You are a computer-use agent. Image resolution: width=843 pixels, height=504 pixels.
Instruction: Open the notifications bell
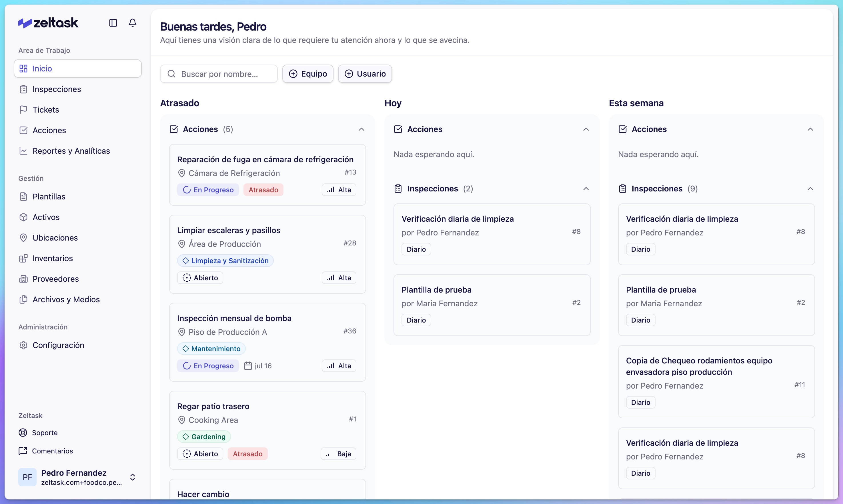[133, 23]
